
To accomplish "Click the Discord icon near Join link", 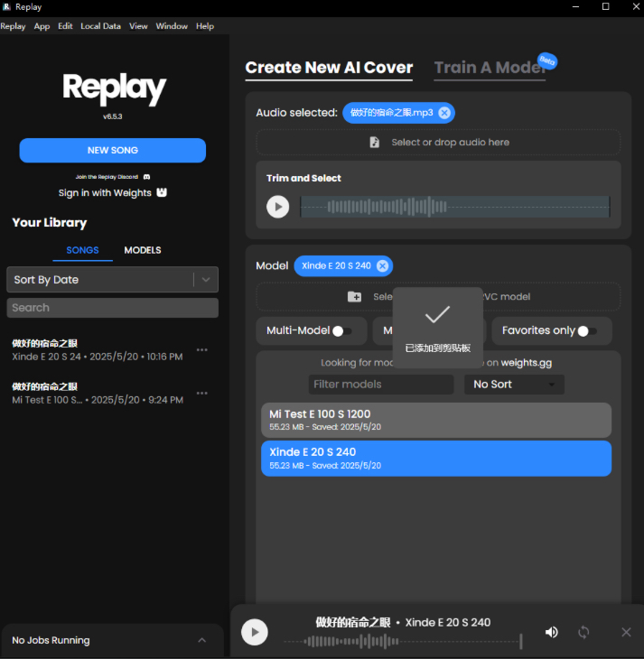I will coord(147,177).
